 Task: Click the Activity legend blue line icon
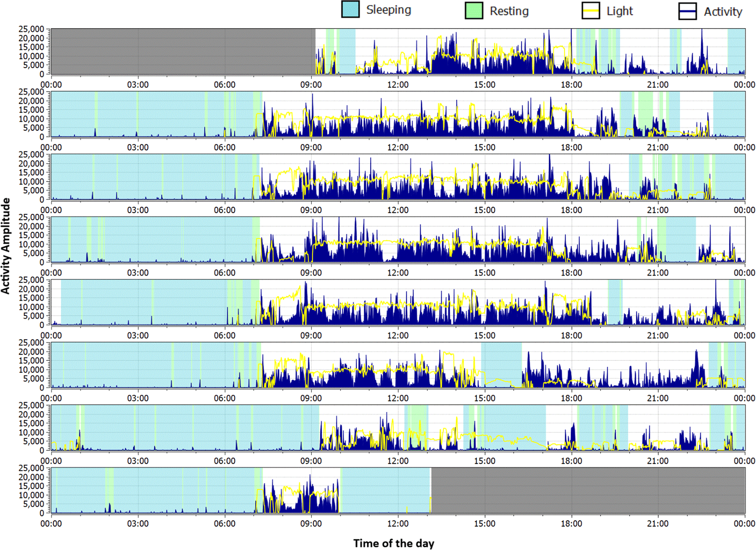[x=687, y=11]
